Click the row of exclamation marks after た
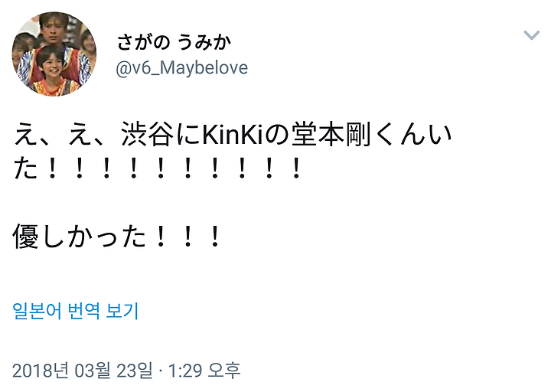Viewport: 551px width, 392px height. [x=174, y=168]
